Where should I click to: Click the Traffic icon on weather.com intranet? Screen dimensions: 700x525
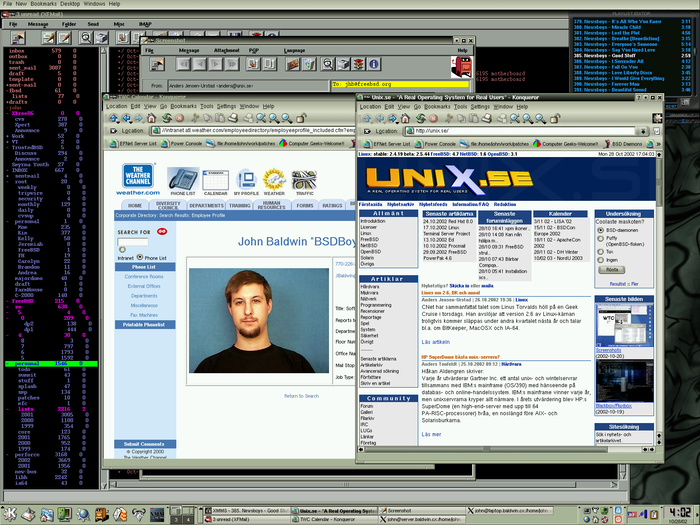(304, 180)
